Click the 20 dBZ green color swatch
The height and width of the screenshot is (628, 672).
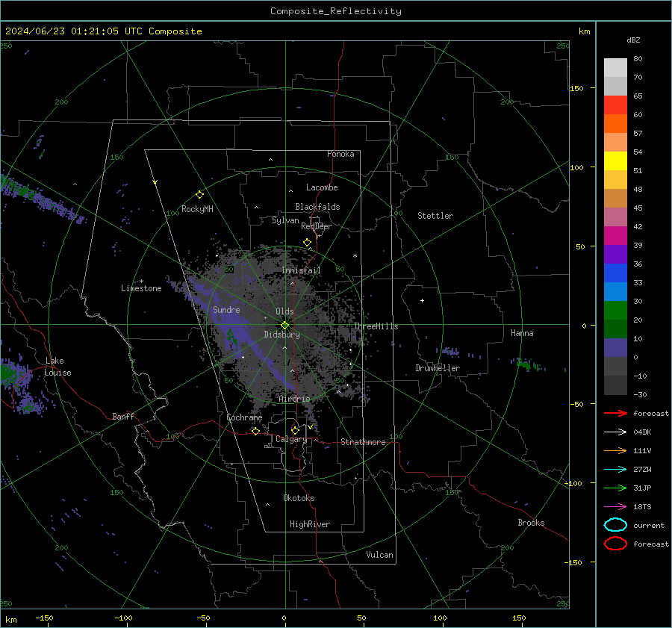tap(615, 311)
